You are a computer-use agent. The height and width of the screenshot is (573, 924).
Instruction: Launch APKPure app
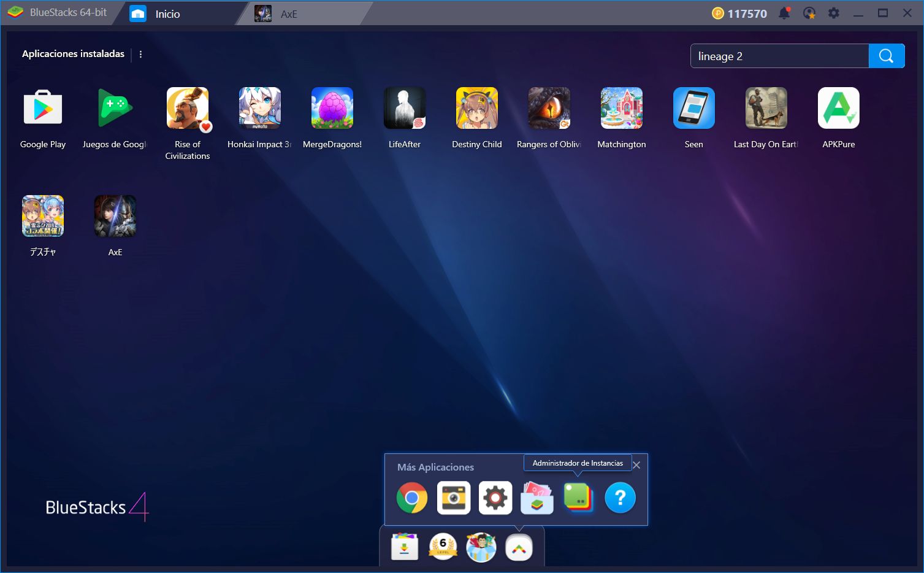point(839,108)
